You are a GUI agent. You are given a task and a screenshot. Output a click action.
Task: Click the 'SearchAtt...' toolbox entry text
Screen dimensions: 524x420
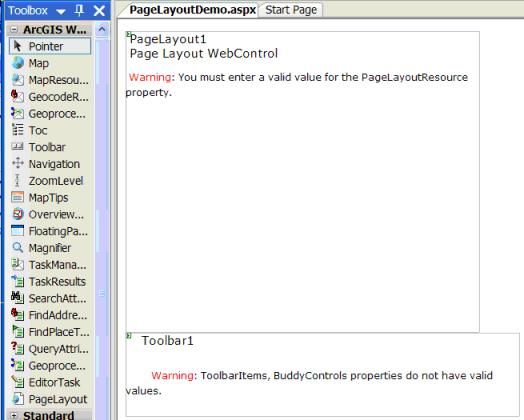(57, 298)
